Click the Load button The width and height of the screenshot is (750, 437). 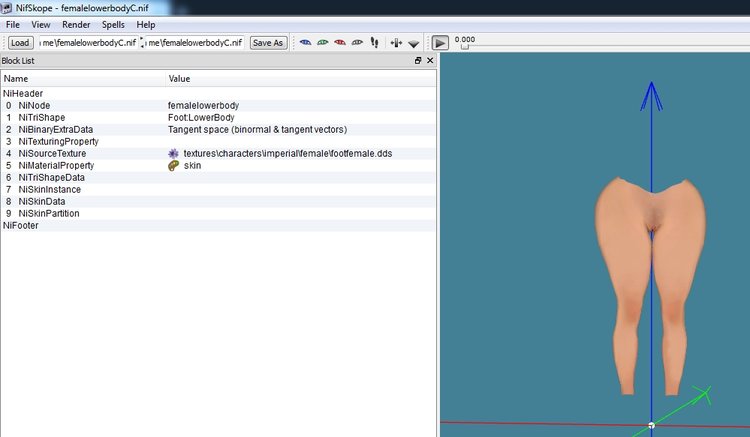click(20, 43)
